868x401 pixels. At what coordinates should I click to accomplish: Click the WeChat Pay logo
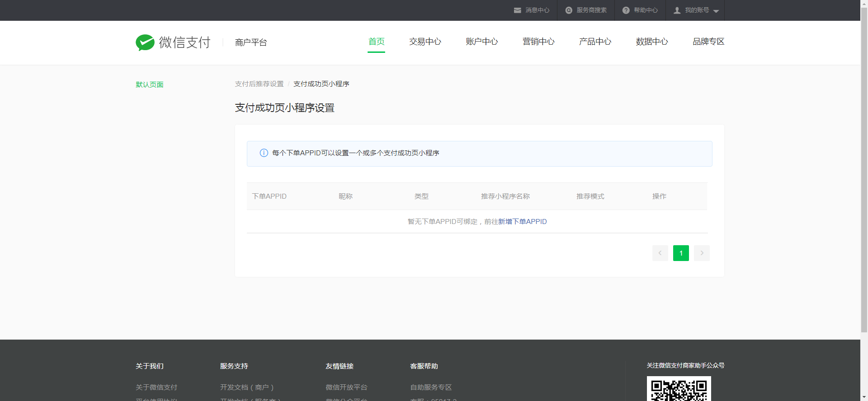173,42
